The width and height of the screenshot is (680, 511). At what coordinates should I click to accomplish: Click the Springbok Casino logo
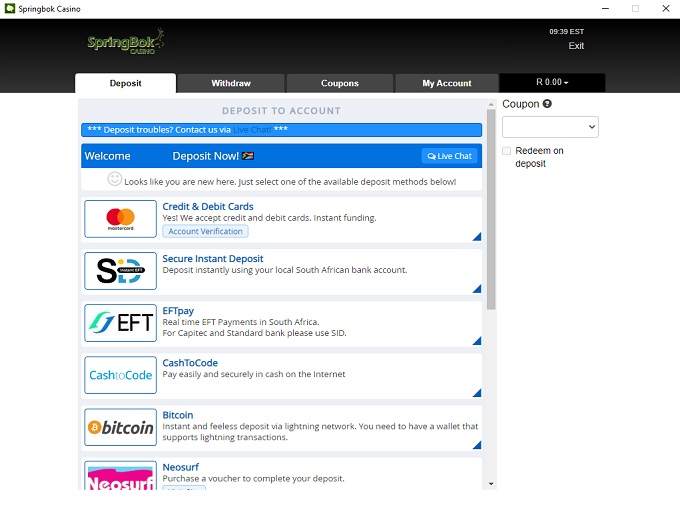(125, 43)
